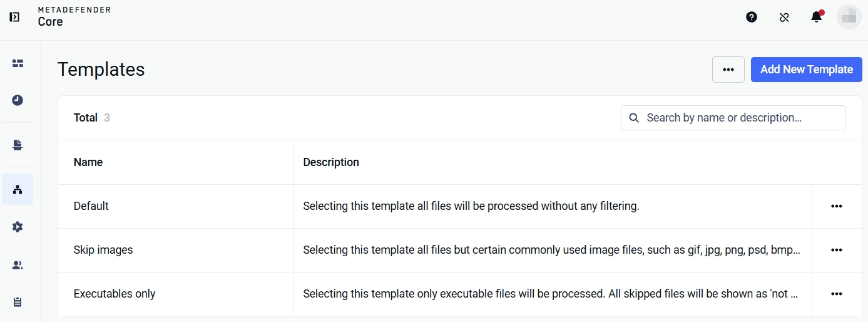Click the Name column header
Viewport: 868px width, 322px height.
pyautogui.click(x=88, y=162)
